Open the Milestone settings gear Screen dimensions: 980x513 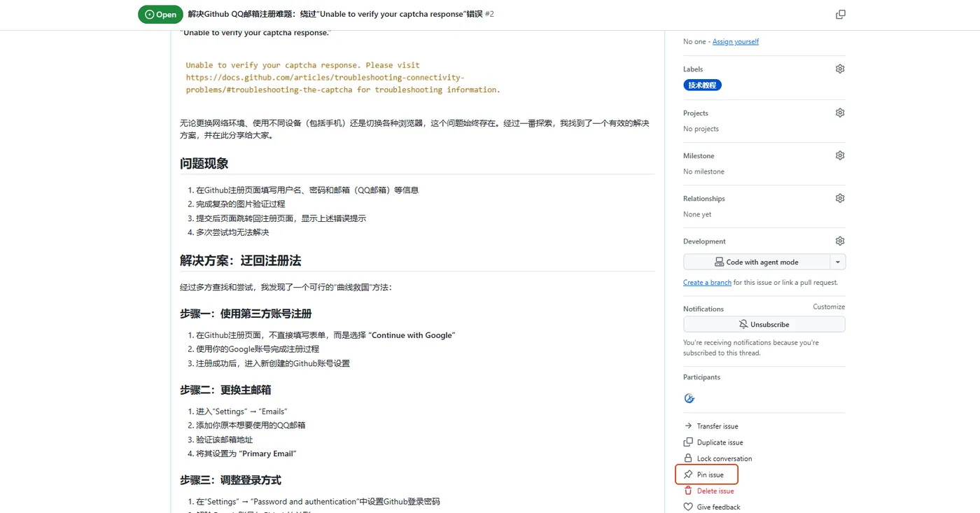(840, 155)
